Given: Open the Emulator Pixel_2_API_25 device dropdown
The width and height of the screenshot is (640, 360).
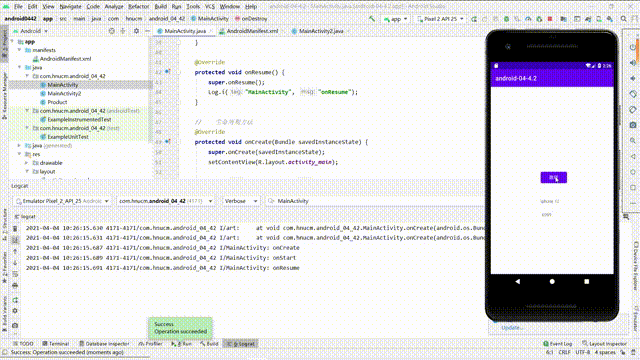Looking at the screenshot, I should [x=62, y=201].
